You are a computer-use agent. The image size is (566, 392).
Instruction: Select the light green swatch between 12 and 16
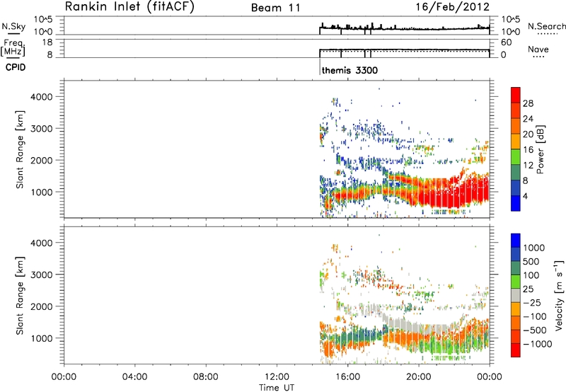click(x=516, y=156)
